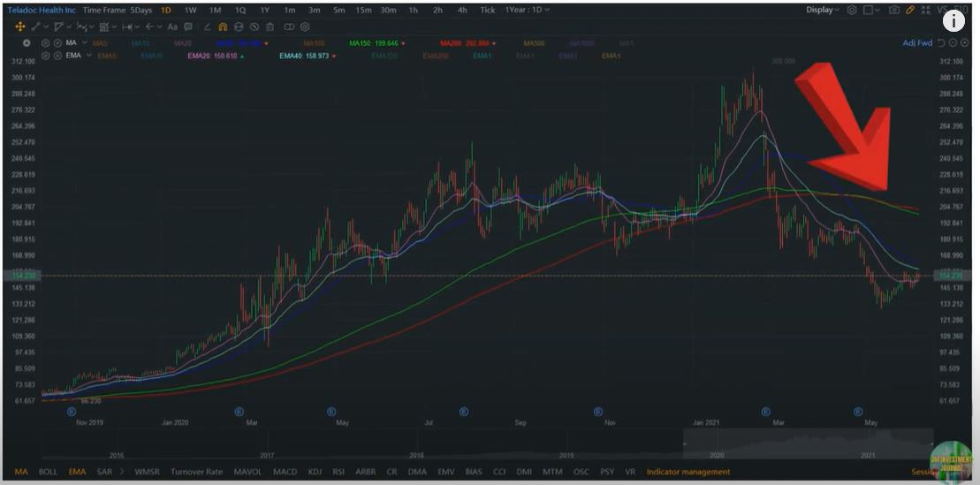This screenshot has height=485, width=980.
Task: Open the 1Year : 1D range dropdown
Action: (x=528, y=10)
